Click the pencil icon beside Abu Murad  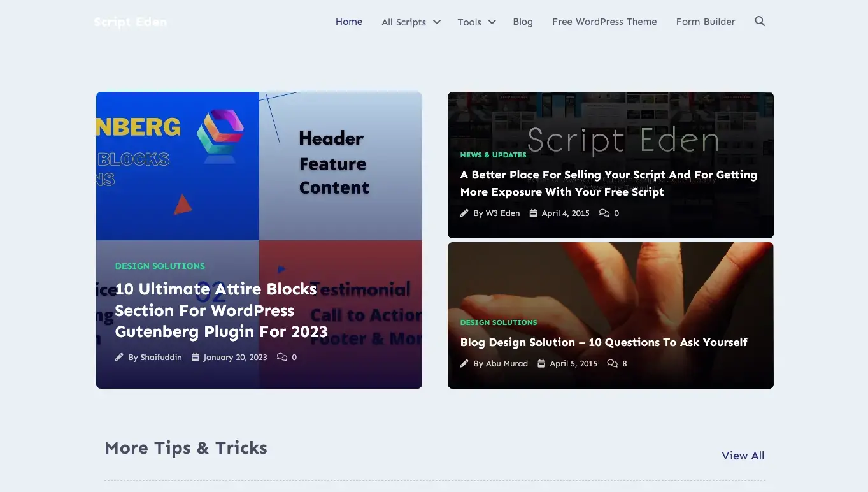click(x=464, y=364)
